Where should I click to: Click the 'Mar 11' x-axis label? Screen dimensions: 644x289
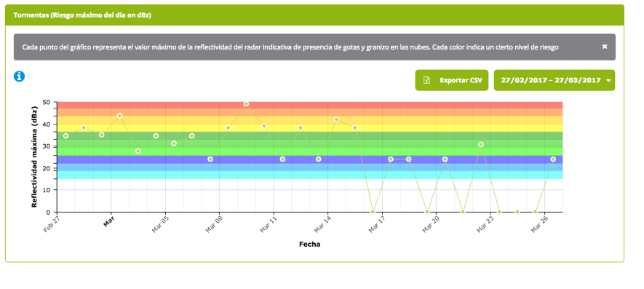point(269,224)
